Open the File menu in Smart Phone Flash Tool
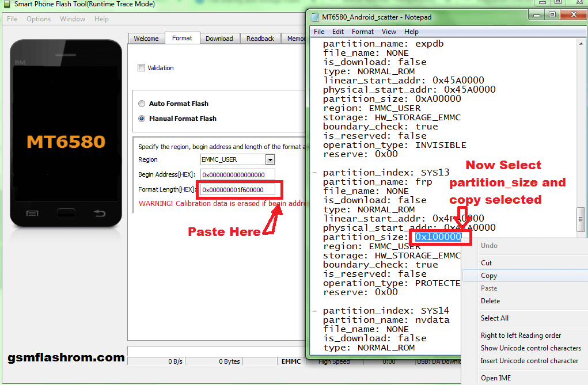This screenshot has height=385, width=588. click(x=12, y=19)
